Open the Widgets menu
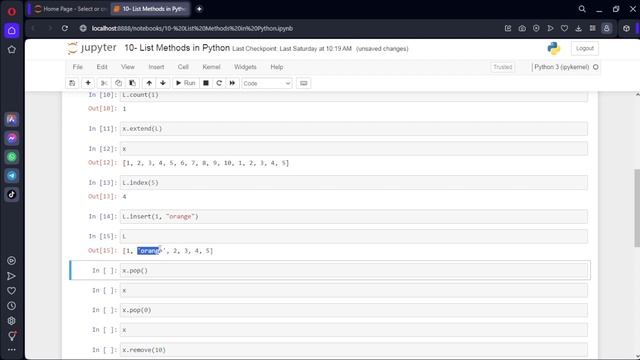The width and height of the screenshot is (640, 360). [x=245, y=67]
